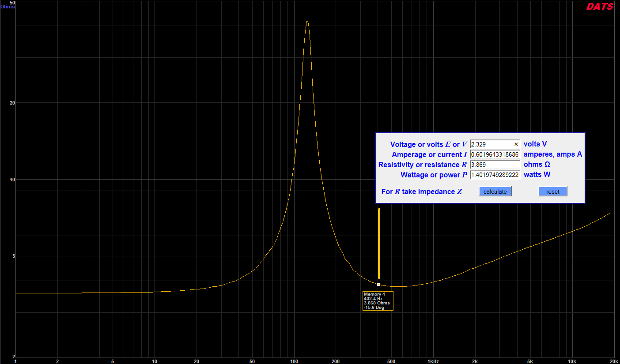Select the resistance ohms input field
Image resolution: width=620 pixels, height=364 pixels.
point(495,165)
